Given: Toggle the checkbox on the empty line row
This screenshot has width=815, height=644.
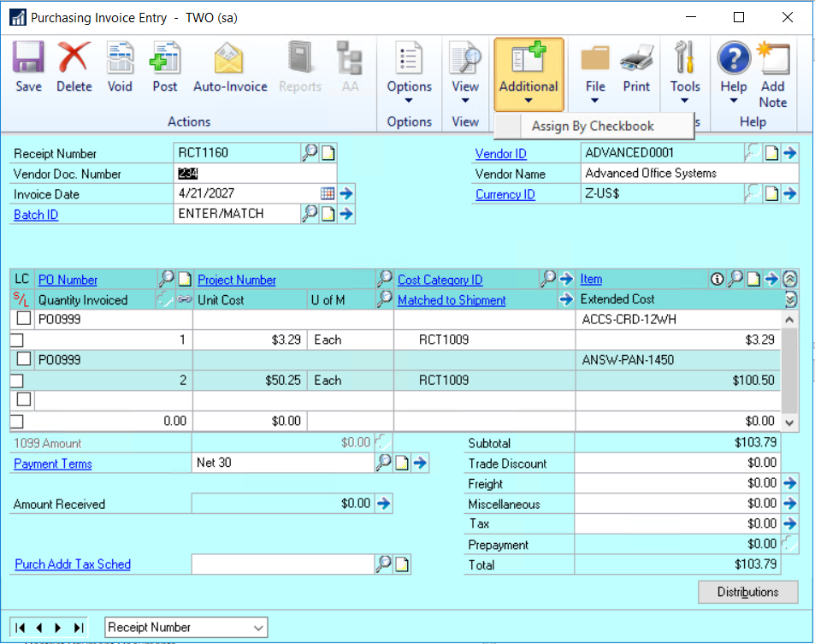Looking at the screenshot, I should coord(24,399).
